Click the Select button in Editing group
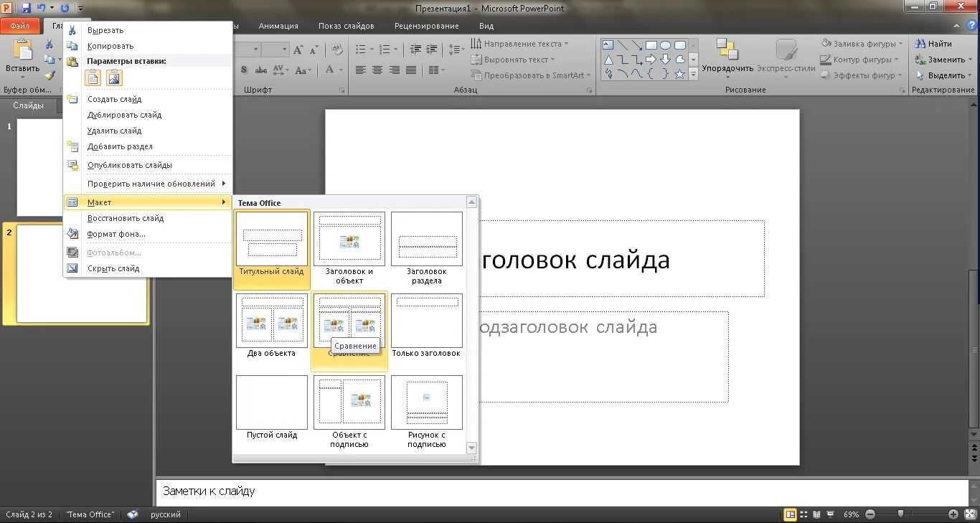This screenshot has width=980, height=523. click(943, 75)
